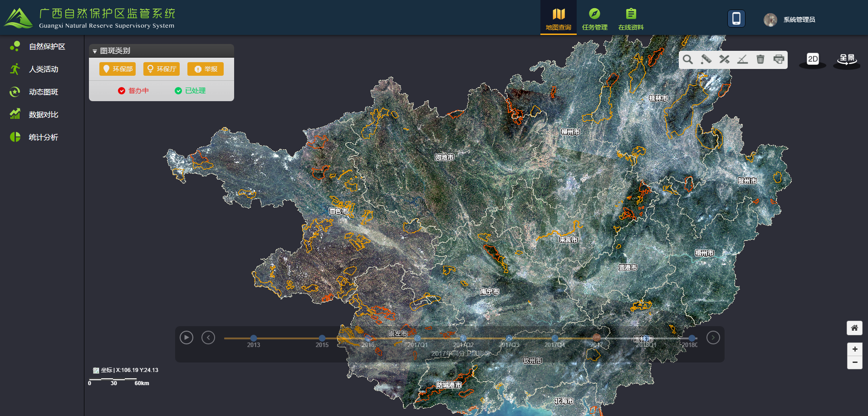Viewport: 868px width, 416px height.
Task: Click the 举报 category button
Action: coord(206,69)
